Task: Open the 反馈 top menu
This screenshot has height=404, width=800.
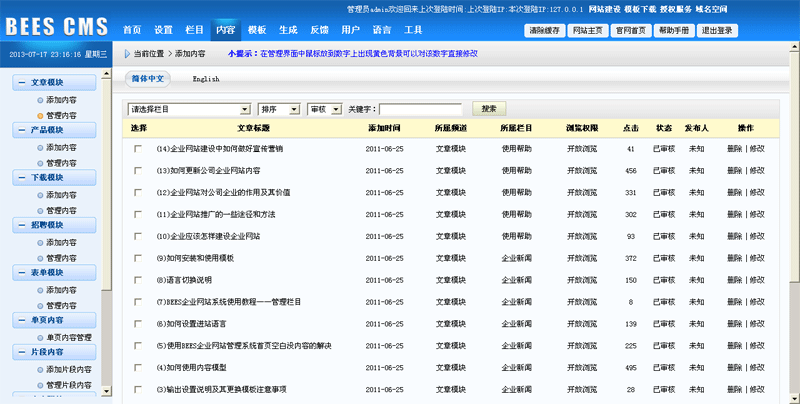Action: (x=319, y=30)
